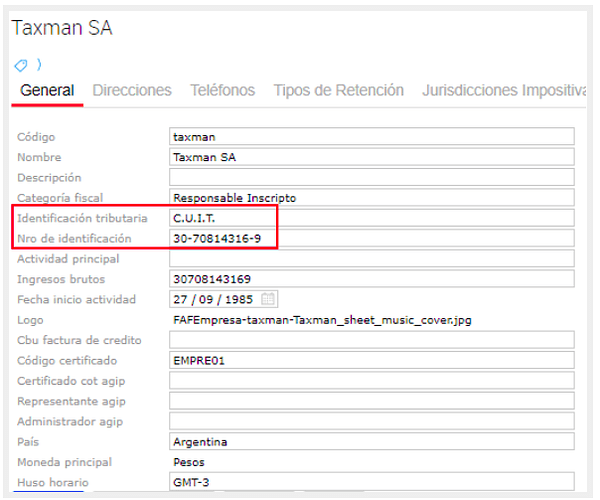600x500 pixels.
Task: Click the Categoría fiscal field Responsable Inscripto
Action: (x=372, y=197)
